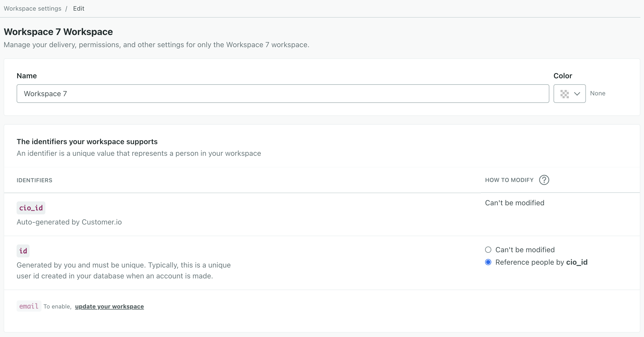Click the IDENTIFIERS column header

(34, 180)
